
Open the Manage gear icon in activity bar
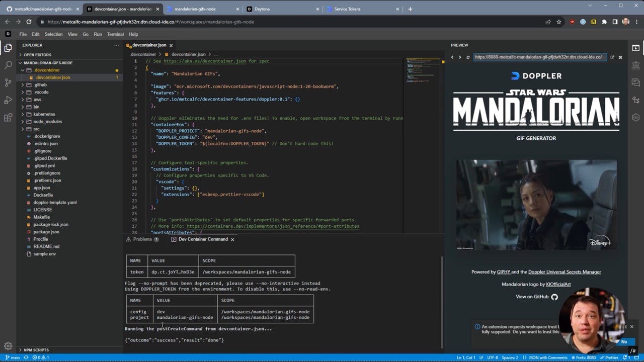point(8,346)
